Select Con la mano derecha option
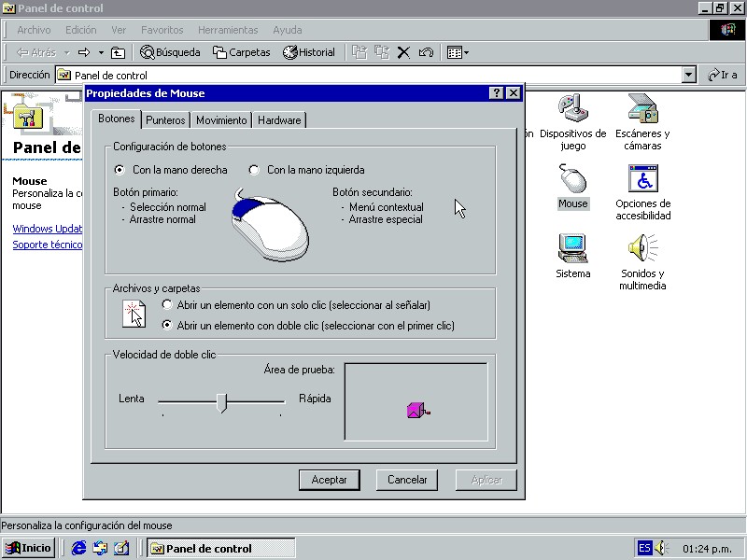This screenshot has width=747, height=560. [x=171, y=170]
